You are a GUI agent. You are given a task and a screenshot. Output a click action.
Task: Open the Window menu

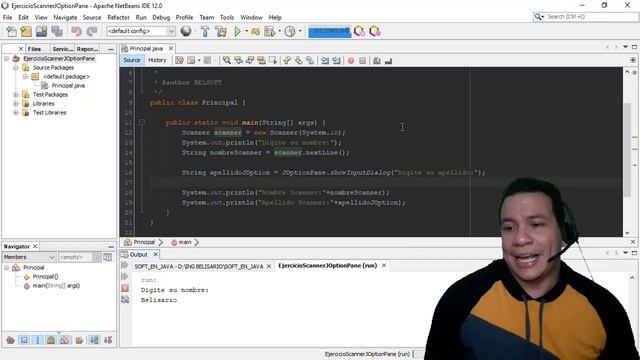(x=251, y=18)
